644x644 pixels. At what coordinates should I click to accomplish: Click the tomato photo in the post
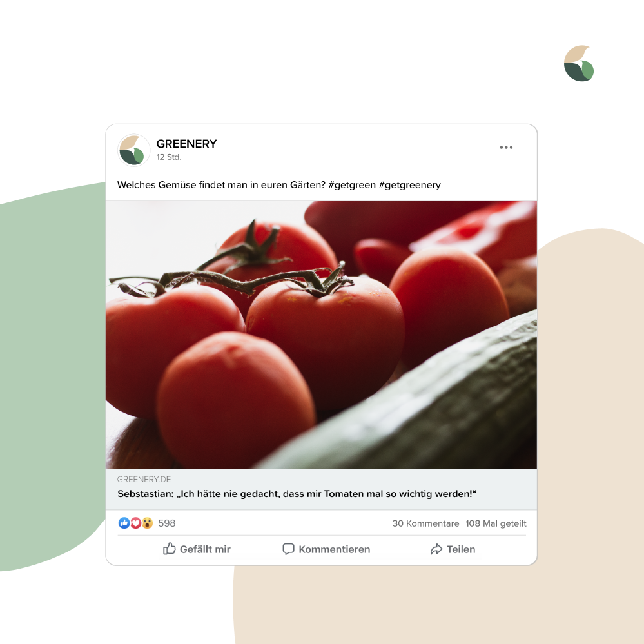[x=321, y=335]
